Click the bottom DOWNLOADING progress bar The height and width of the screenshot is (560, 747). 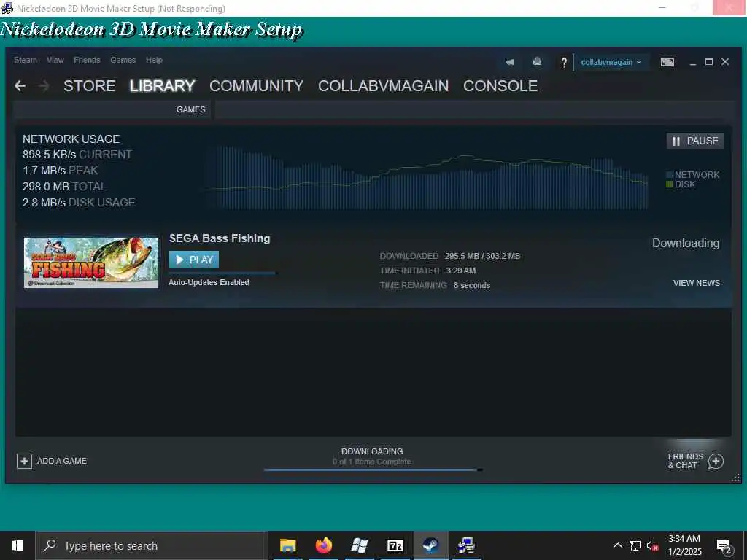pos(373,470)
